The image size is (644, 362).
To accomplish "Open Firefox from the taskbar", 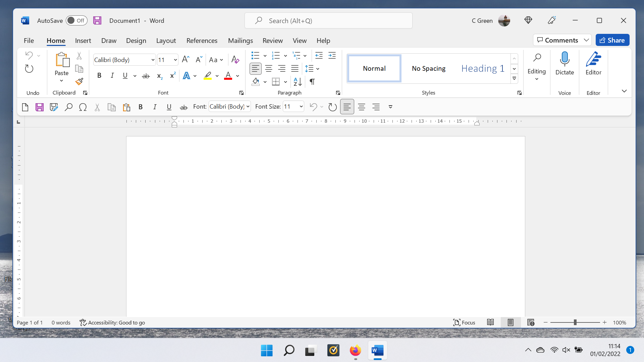I will 355,351.
